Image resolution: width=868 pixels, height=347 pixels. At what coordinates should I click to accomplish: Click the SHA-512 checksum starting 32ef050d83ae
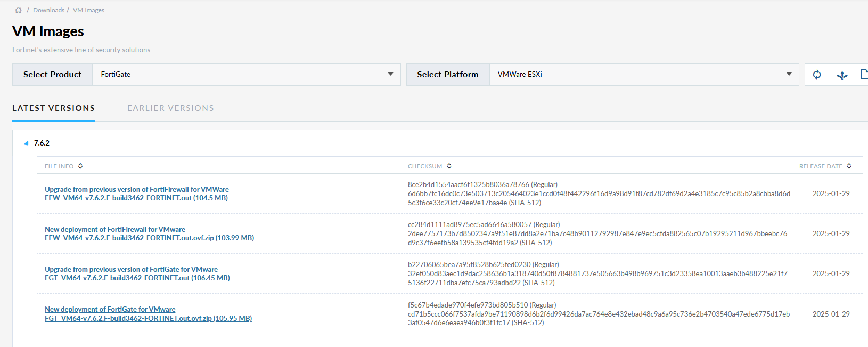(597, 278)
